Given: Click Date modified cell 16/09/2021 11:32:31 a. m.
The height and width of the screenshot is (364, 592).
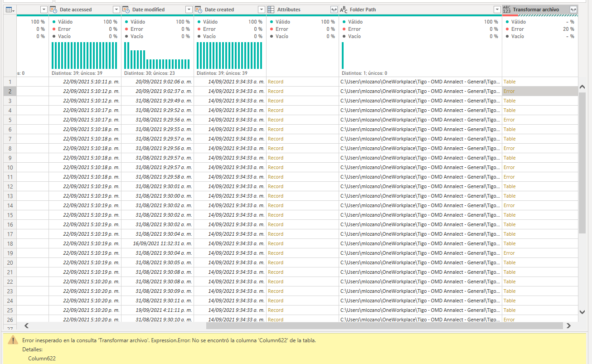Looking at the screenshot, I should 157,243.
